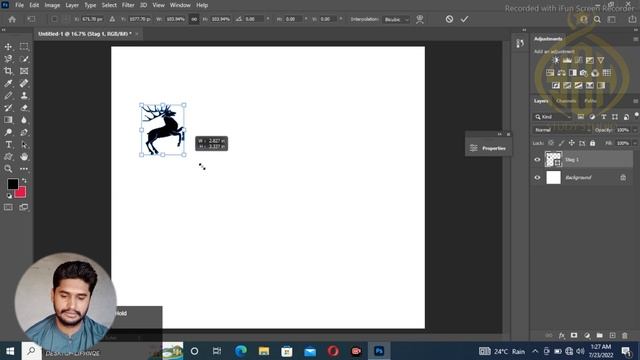Open the File menu
The width and height of the screenshot is (640, 360).
(20, 5)
